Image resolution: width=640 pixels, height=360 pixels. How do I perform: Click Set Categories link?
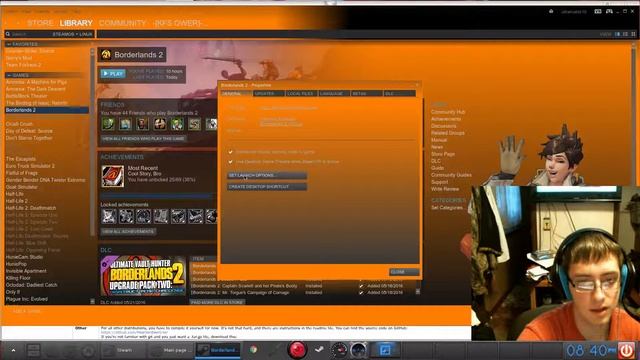click(447, 208)
